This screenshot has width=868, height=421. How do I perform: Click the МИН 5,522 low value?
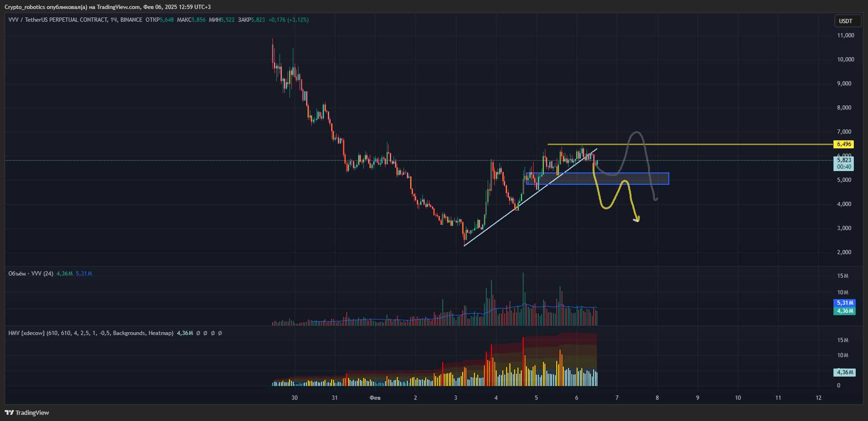tap(222, 20)
